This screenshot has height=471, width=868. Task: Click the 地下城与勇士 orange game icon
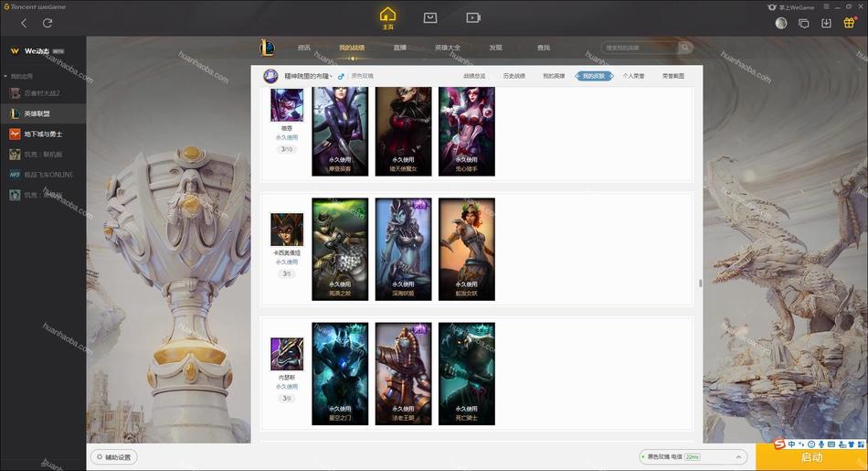pos(15,134)
